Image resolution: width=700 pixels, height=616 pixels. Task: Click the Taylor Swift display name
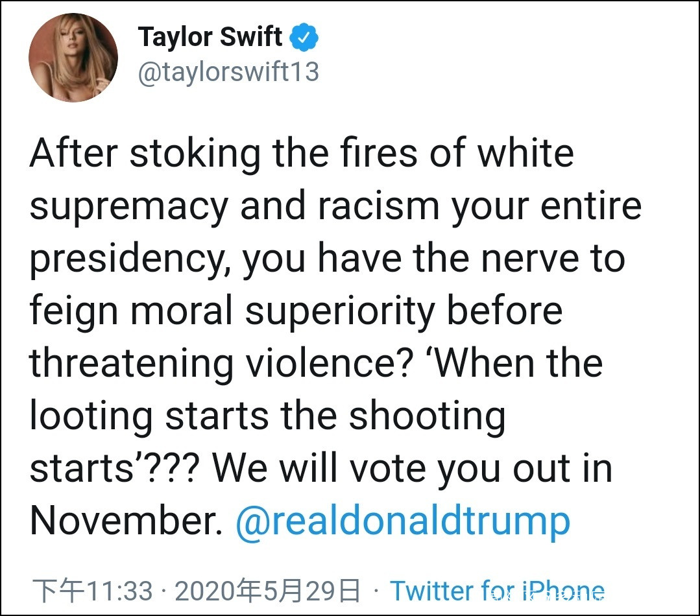pyautogui.click(x=210, y=38)
